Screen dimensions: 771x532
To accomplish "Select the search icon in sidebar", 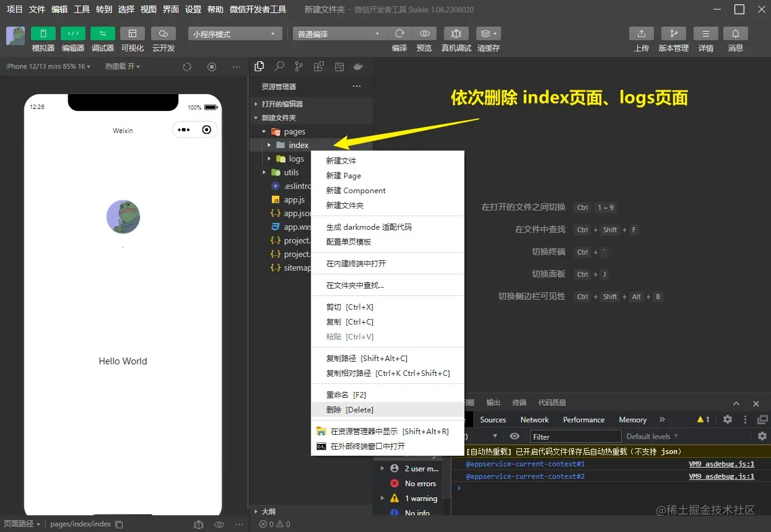I will tap(279, 67).
